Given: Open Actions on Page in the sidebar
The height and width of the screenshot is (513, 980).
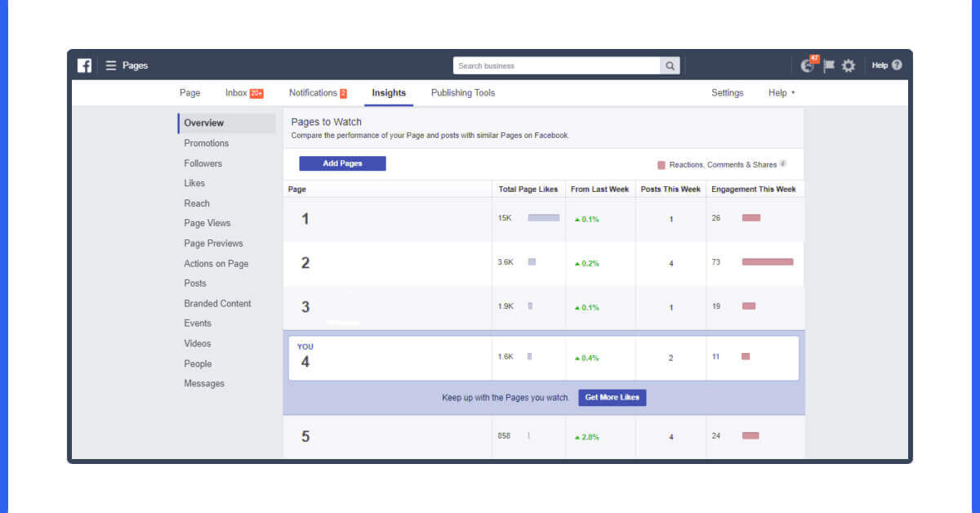Looking at the screenshot, I should 216,264.
